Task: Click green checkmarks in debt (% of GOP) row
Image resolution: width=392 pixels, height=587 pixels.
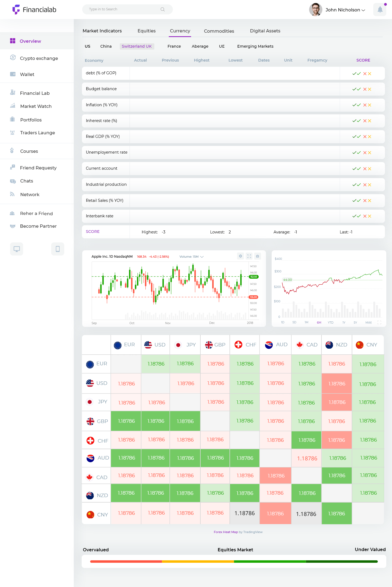Action: (356, 74)
